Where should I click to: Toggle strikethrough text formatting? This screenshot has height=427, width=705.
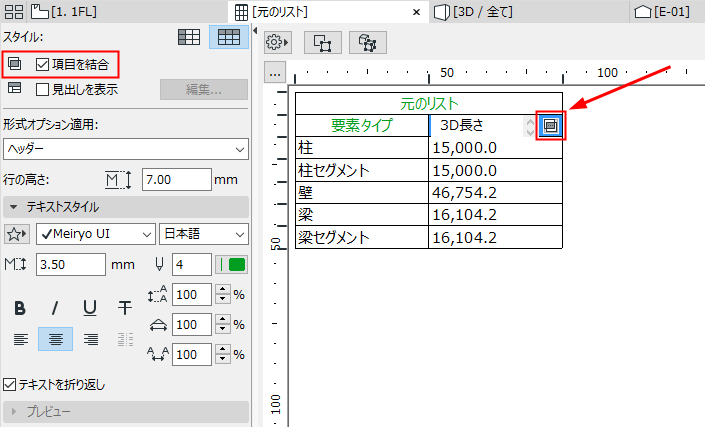pos(125,308)
